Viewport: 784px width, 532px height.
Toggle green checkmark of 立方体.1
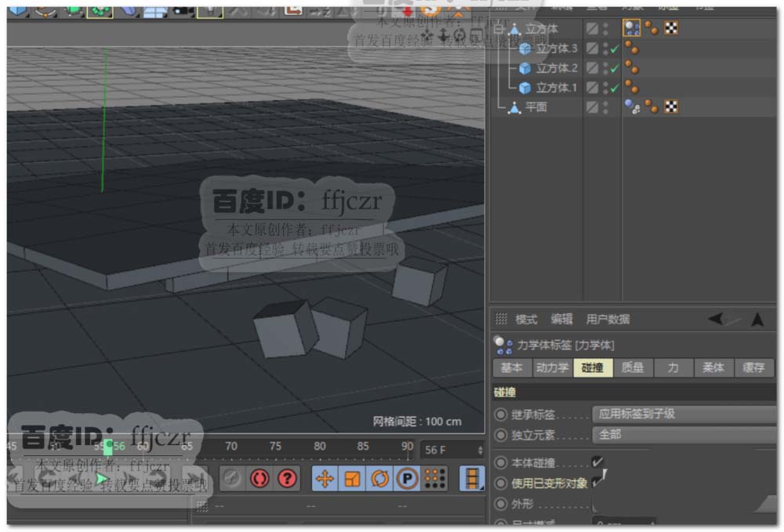pos(615,88)
